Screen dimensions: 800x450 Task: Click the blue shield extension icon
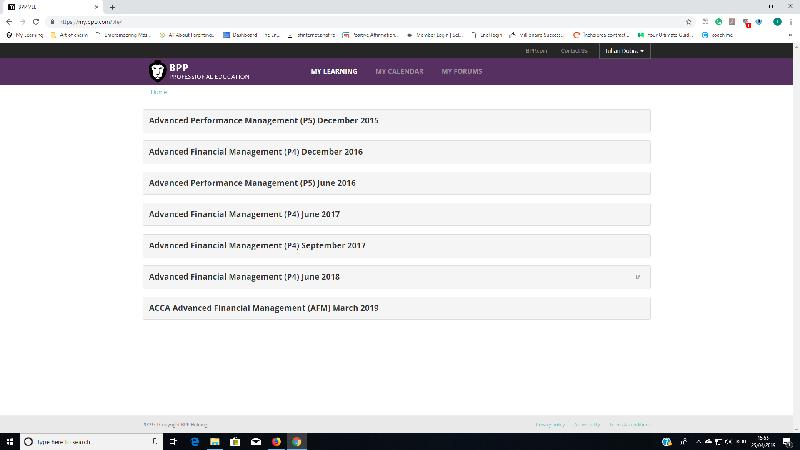(759, 22)
